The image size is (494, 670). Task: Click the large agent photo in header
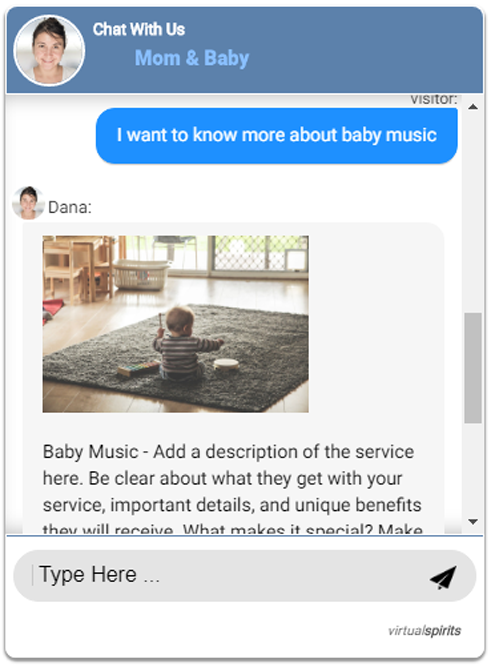point(49,51)
